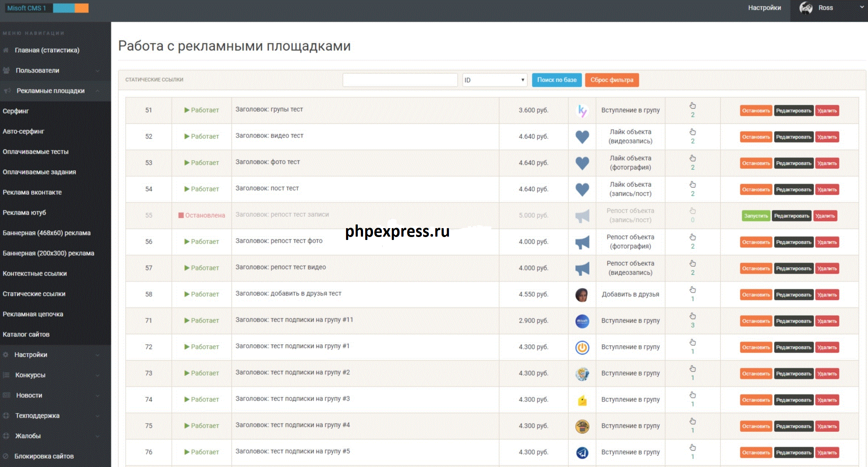
Task: Open Каталог сайтов menu item
Action: click(x=26, y=334)
